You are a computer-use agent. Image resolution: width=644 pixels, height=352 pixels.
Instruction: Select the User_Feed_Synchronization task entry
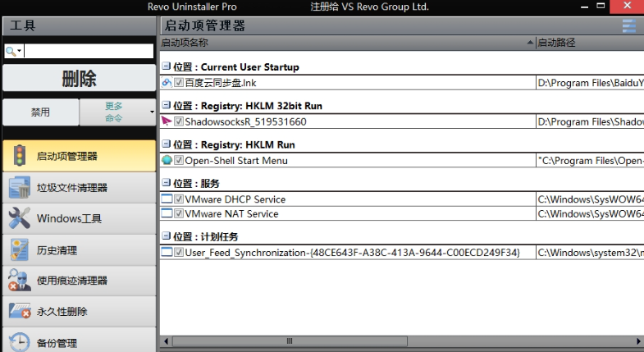(353, 252)
